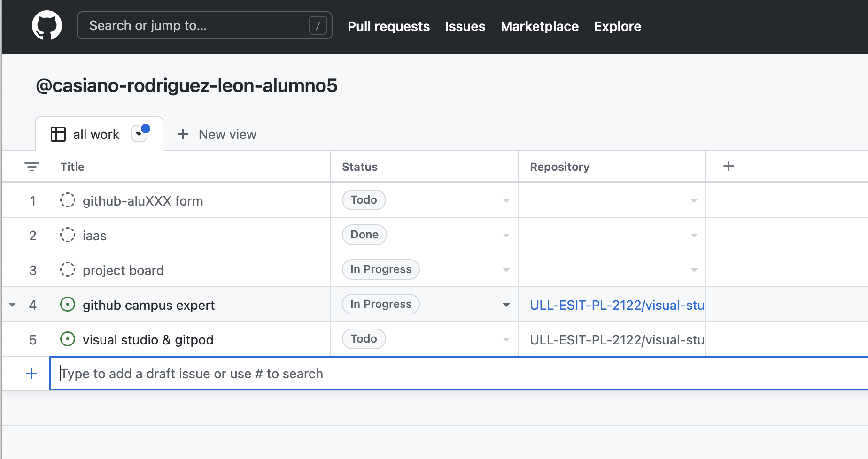Click open issue icon for github campus expert

point(68,305)
